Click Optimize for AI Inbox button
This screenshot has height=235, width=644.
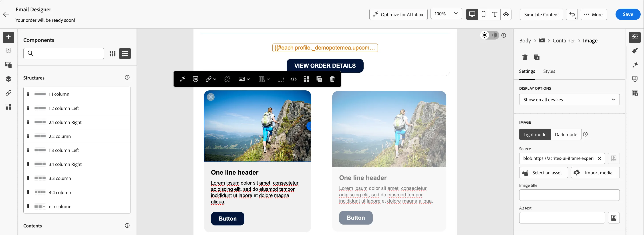tap(398, 14)
